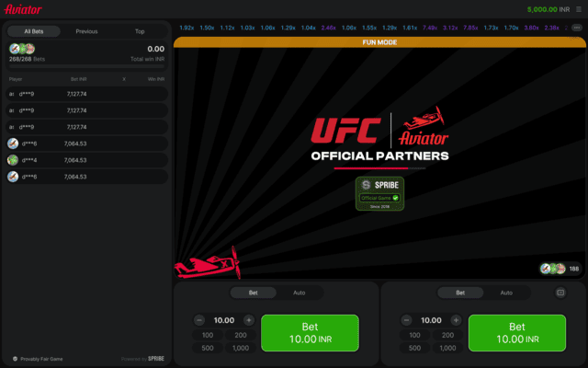The height and width of the screenshot is (368, 588).
Task: Click the right 10.00 bet amount field
Action: click(431, 320)
